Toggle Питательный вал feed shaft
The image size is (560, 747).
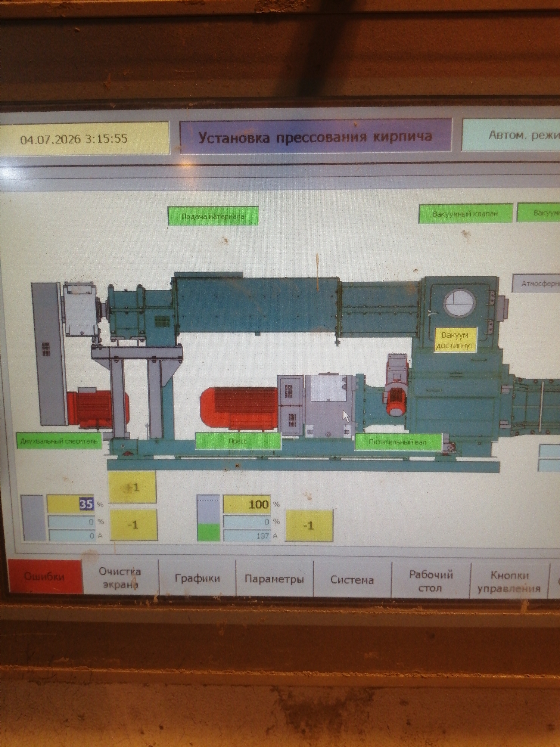[398, 442]
